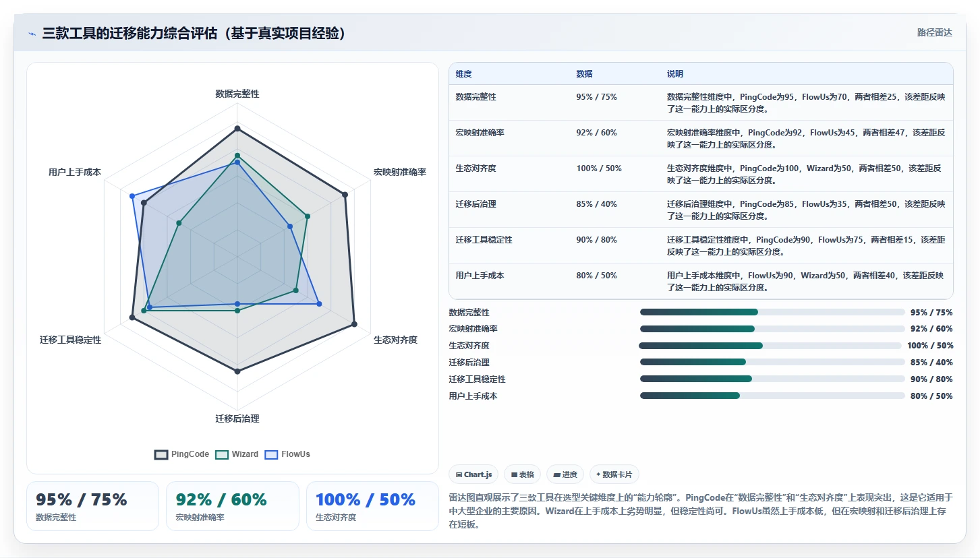Screen dimensions: 980x558
Task: Click the lightning icon beside the title
Action: (x=32, y=33)
